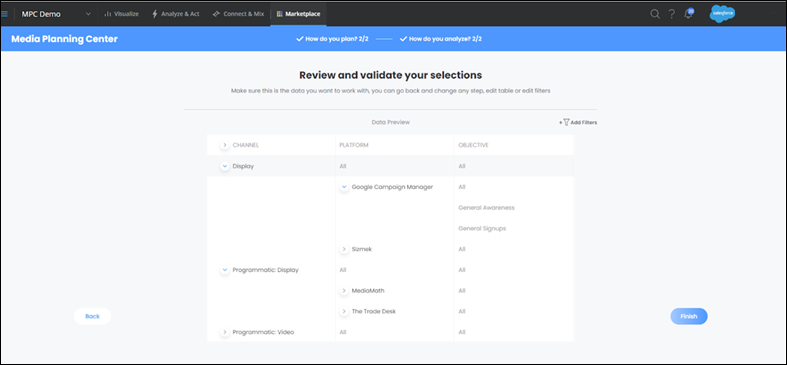
Task: Click the Programmatic: Video label
Action: click(264, 332)
